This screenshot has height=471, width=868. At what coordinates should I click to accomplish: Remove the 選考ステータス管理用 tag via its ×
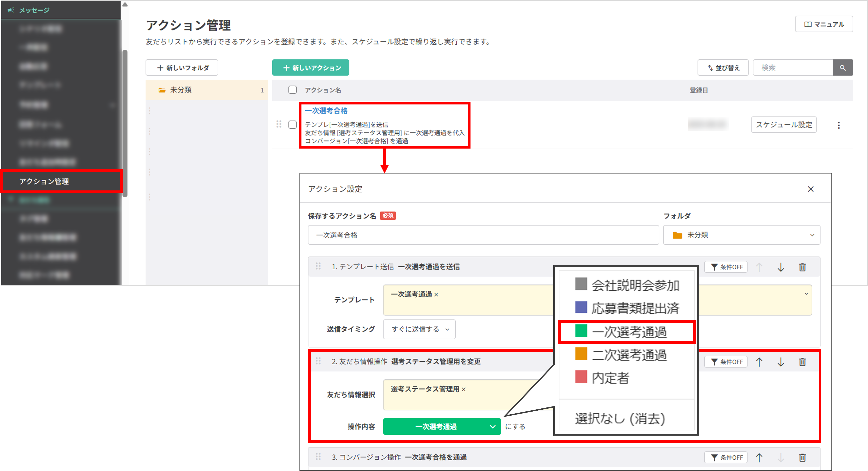pyautogui.click(x=464, y=389)
